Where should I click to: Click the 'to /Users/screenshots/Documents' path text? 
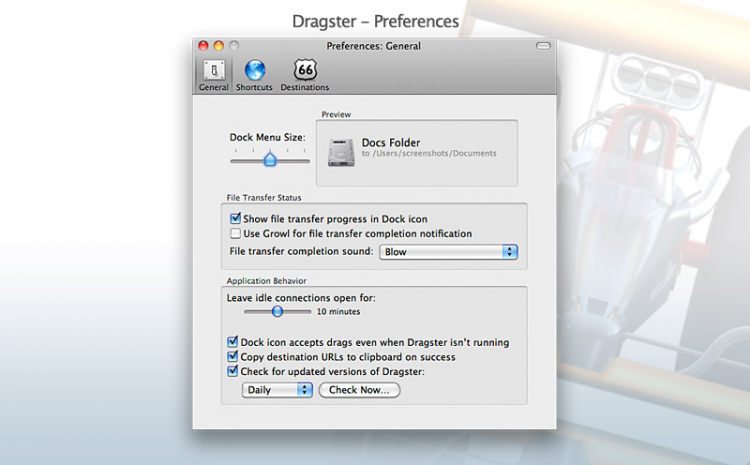[429, 153]
